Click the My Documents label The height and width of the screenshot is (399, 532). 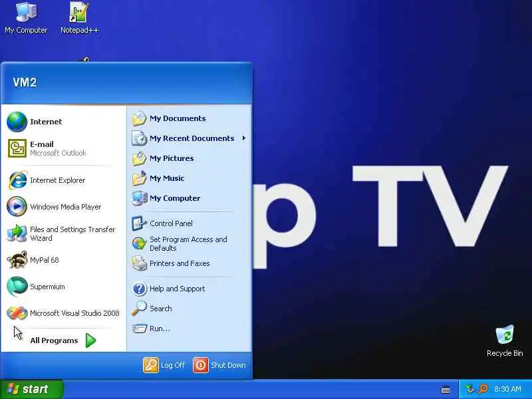coord(178,118)
